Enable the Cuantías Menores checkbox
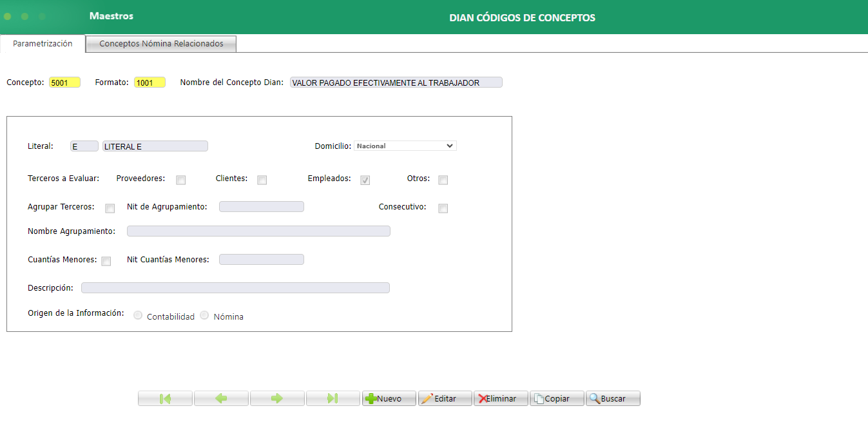Viewport: 868px width, 426px height. (106, 261)
